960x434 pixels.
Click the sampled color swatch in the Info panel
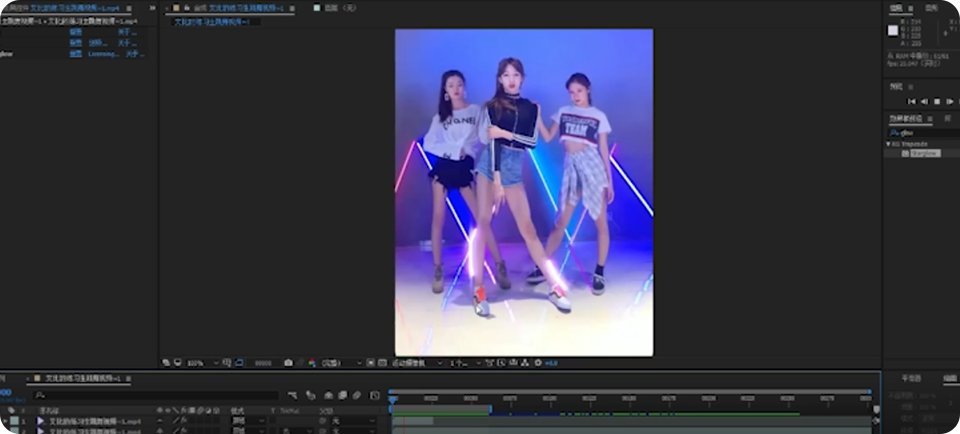[x=893, y=30]
